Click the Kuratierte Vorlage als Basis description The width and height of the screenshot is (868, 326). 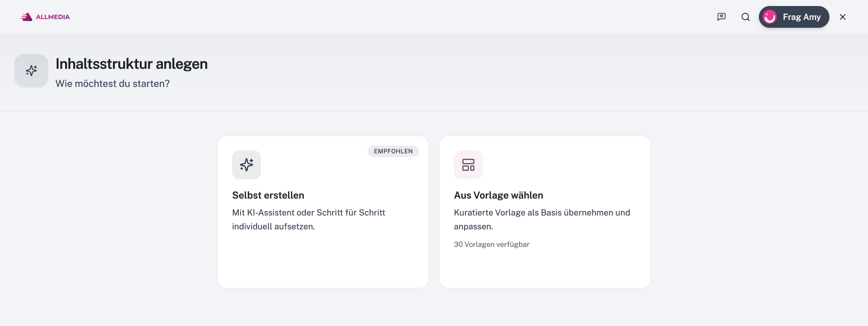coord(542,219)
